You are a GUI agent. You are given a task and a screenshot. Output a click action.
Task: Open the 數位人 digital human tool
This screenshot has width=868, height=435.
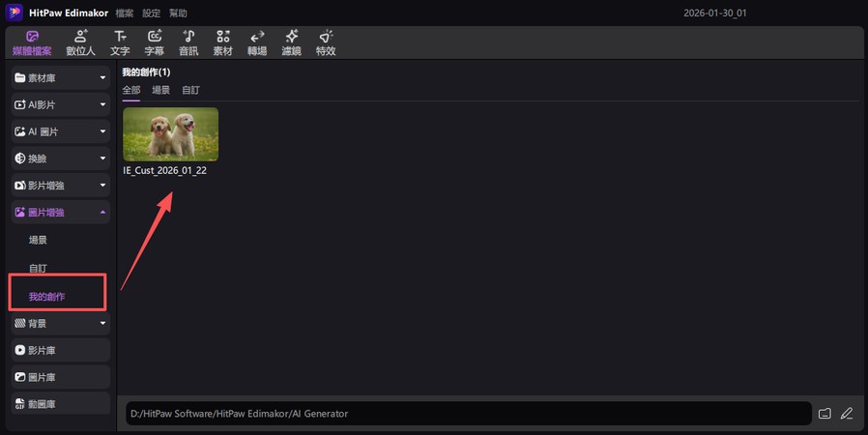point(81,43)
